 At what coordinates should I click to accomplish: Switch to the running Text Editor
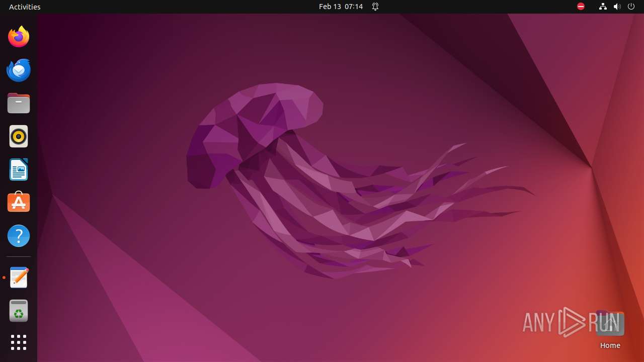click(19, 278)
